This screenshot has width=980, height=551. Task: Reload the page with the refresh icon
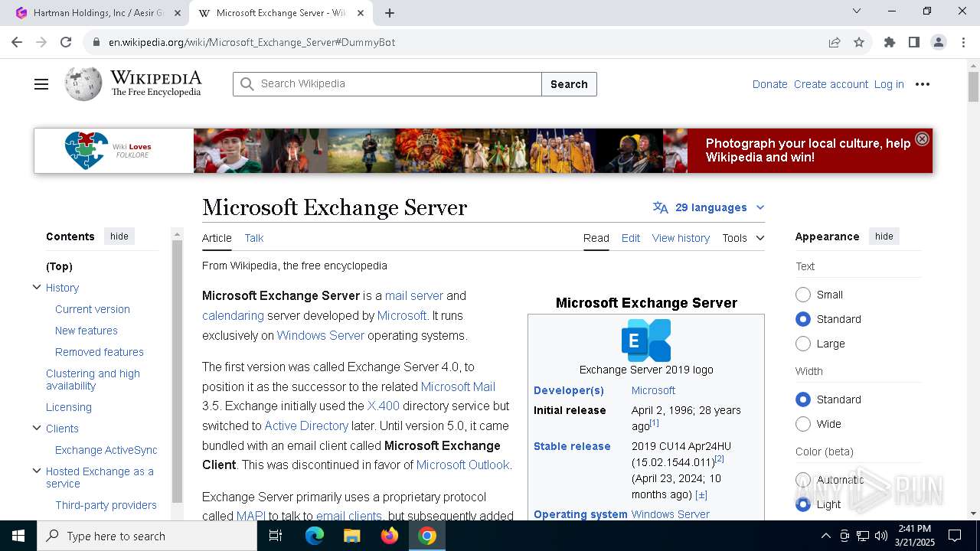(x=66, y=42)
